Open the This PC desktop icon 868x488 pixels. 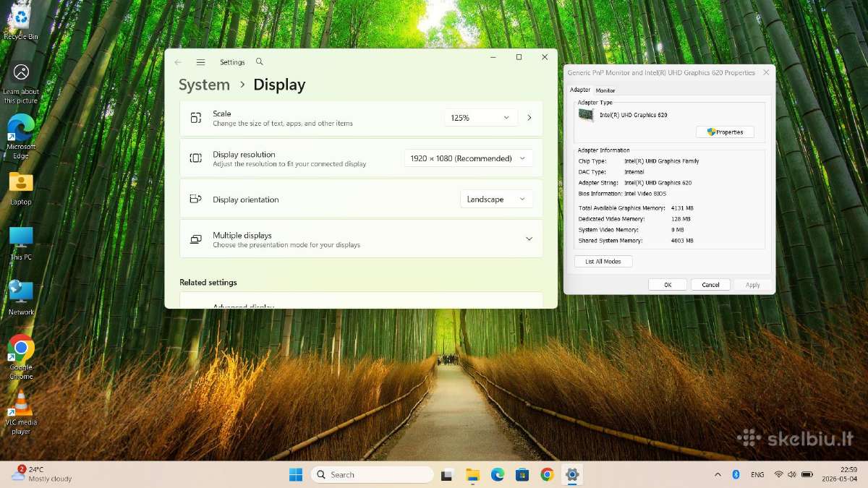[x=21, y=243]
